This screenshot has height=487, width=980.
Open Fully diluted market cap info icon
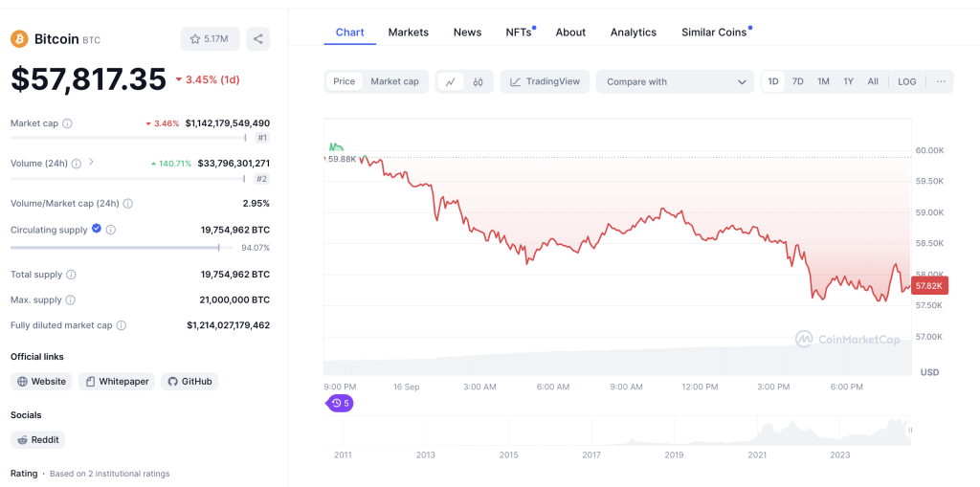click(x=122, y=325)
